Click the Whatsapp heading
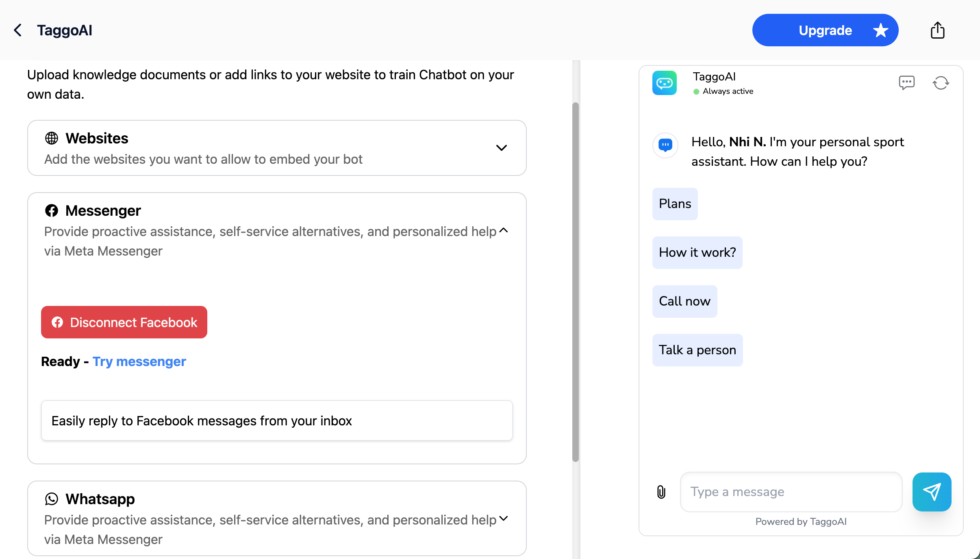The image size is (980, 559). click(100, 499)
